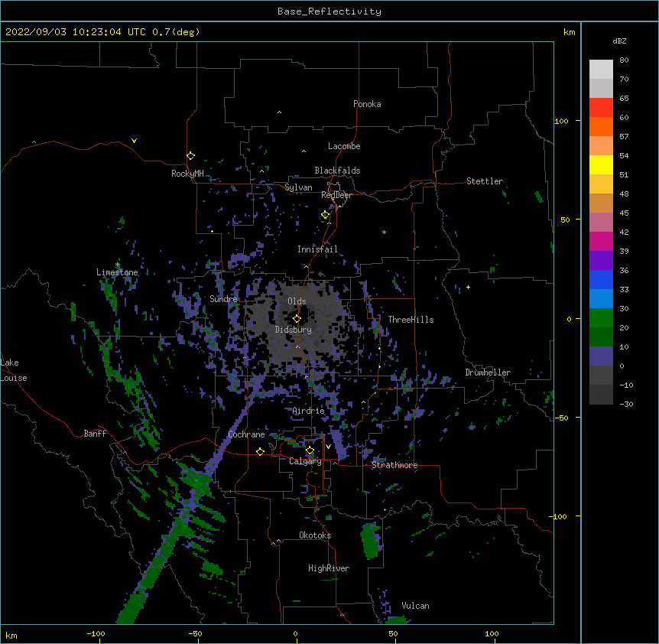Click the Base_Reflectivity title text
This screenshot has width=659, height=644.
[329, 11]
